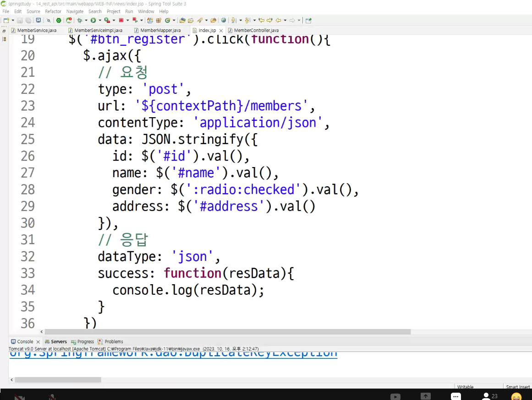Switch to MemberService.java editor tab
532x400 pixels.
[34, 30]
